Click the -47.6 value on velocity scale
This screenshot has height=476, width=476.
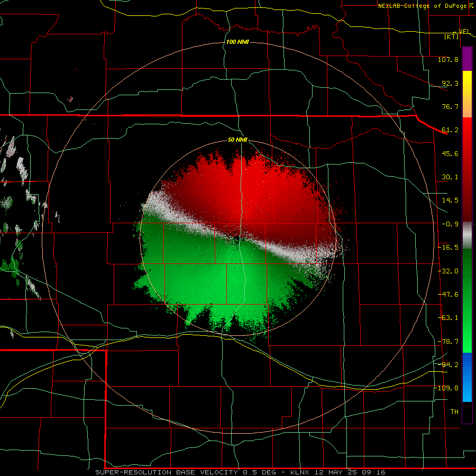point(448,295)
